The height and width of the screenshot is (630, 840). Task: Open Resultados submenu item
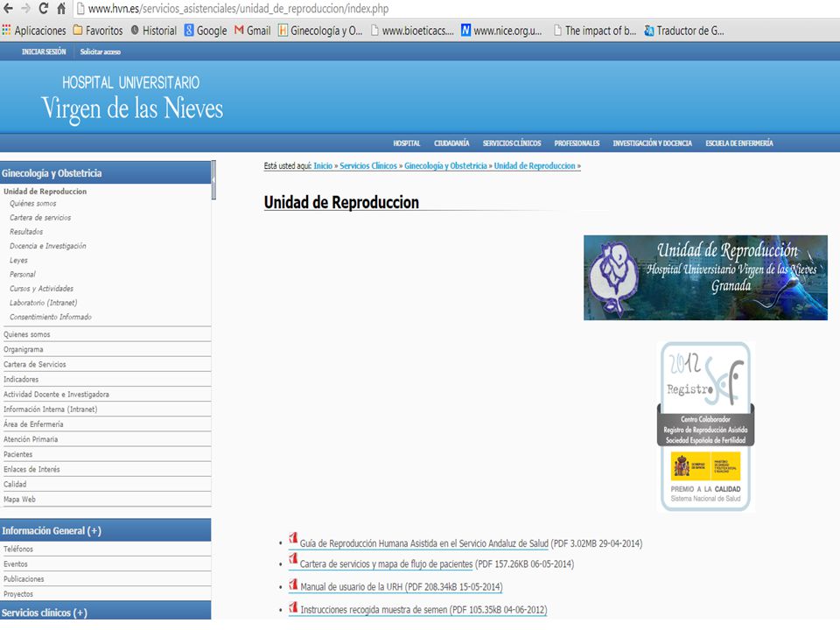(x=26, y=231)
